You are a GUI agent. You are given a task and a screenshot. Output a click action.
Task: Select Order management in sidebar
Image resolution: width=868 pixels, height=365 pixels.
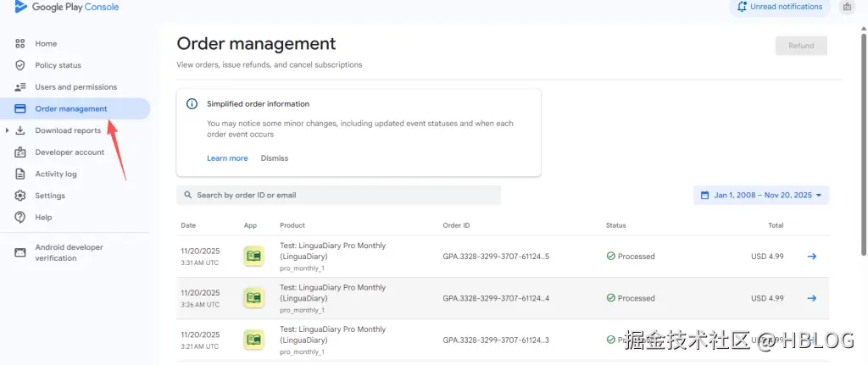tap(71, 108)
